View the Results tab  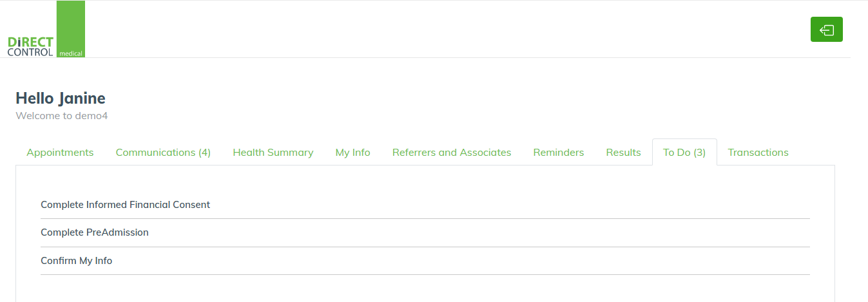(x=624, y=153)
